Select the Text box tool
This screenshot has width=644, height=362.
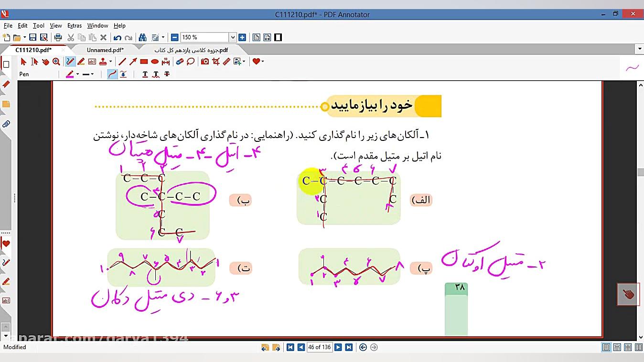[92, 62]
